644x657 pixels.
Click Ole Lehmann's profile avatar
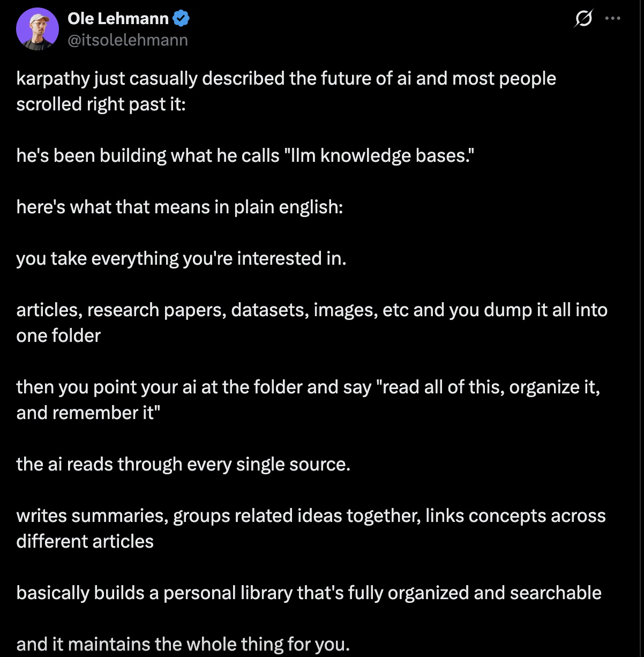point(38,29)
